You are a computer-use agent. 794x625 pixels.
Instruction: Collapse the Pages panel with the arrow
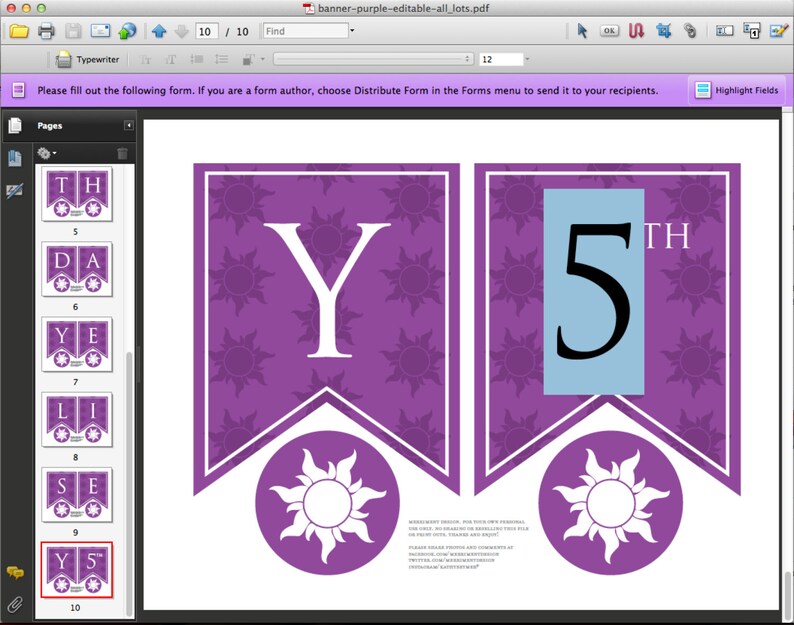(129, 125)
